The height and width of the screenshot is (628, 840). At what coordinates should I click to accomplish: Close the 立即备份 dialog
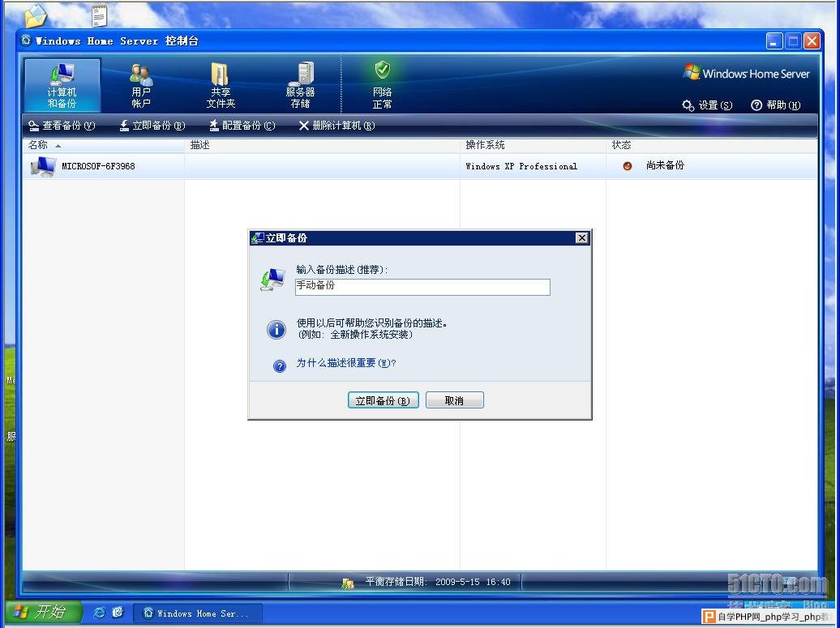(x=582, y=238)
